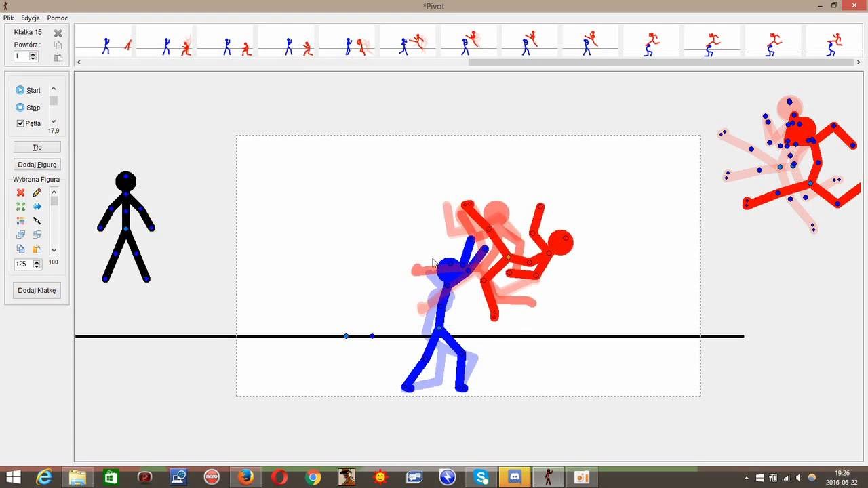
Task: Start animation playback
Action: click(28, 90)
